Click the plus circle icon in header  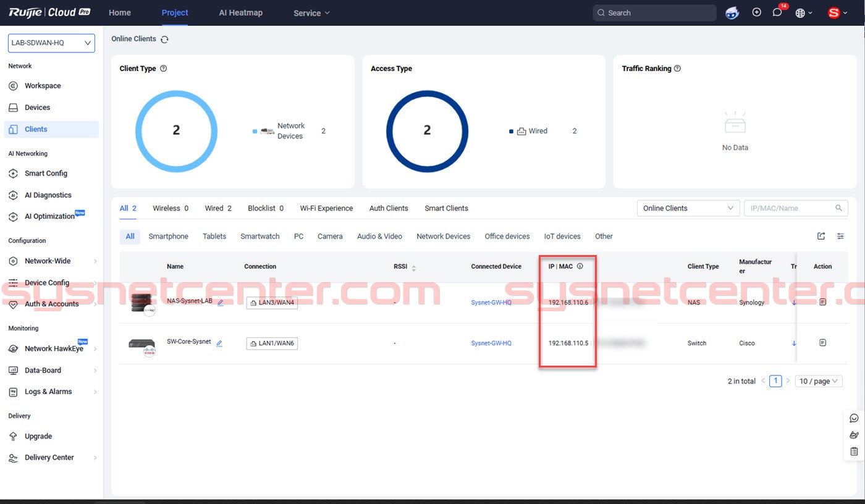pyautogui.click(x=757, y=12)
